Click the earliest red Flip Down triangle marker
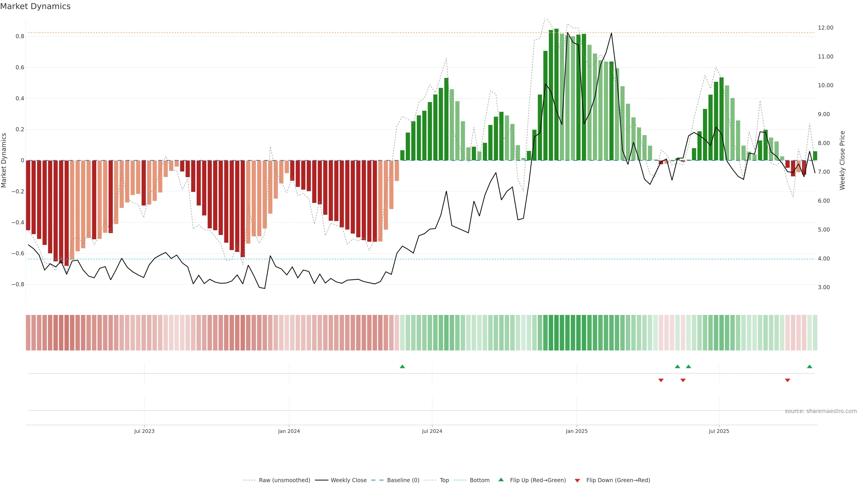This screenshot has width=868, height=488. [x=661, y=380]
